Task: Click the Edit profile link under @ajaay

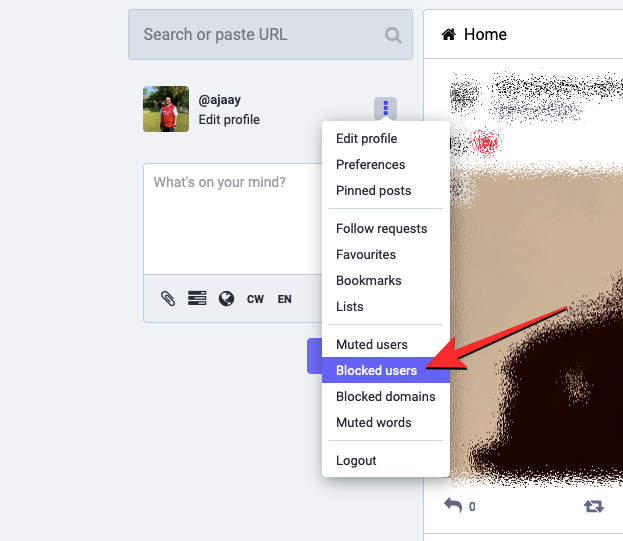Action: pyautogui.click(x=229, y=120)
